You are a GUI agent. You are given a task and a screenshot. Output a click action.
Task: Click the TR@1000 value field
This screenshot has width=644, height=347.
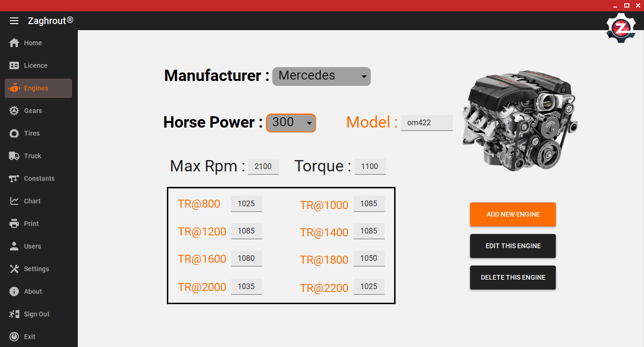click(369, 204)
